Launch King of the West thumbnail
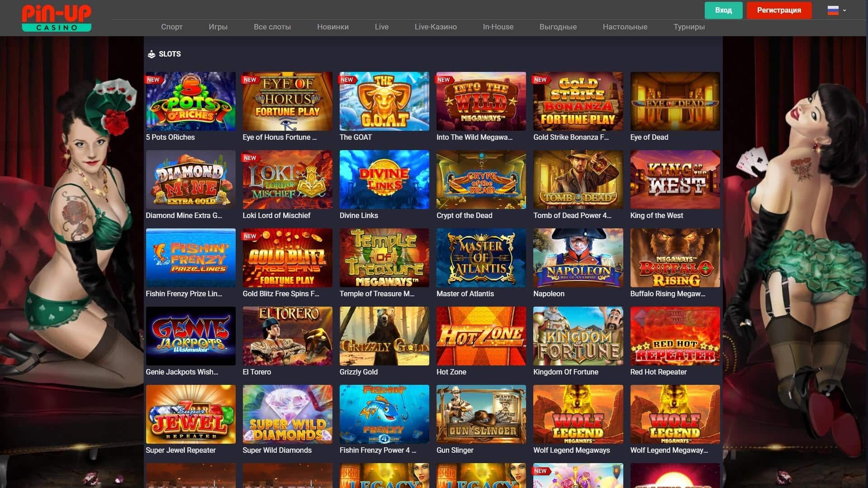 675,180
